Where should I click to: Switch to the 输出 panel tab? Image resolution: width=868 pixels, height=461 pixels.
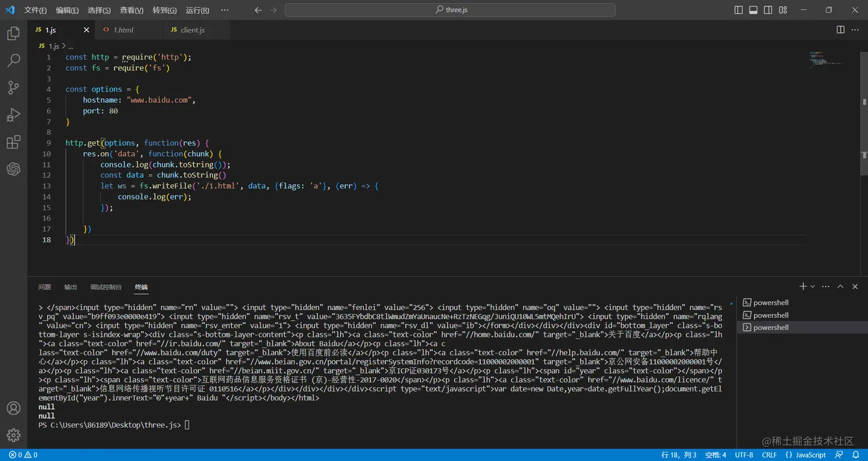pos(71,286)
